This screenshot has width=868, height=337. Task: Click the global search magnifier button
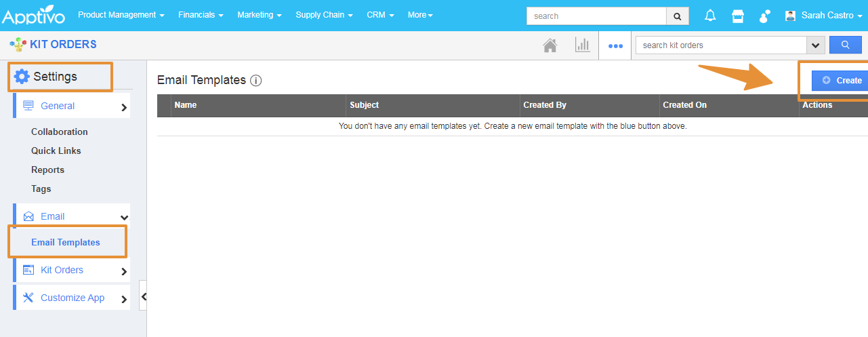click(678, 16)
